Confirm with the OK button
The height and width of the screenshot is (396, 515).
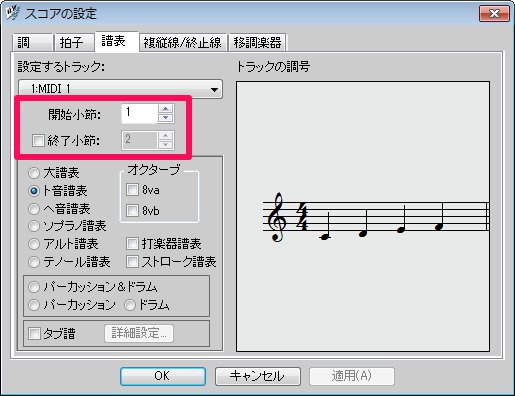(163, 376)
